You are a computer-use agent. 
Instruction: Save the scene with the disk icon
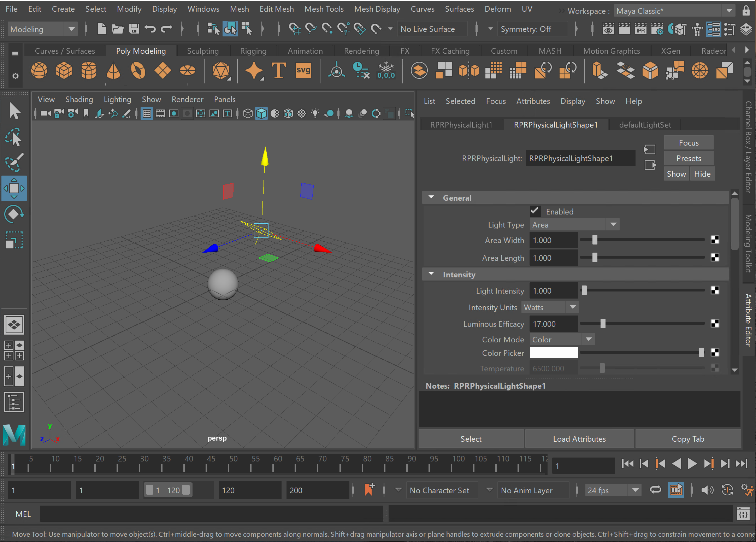click(x=134, y=29)
